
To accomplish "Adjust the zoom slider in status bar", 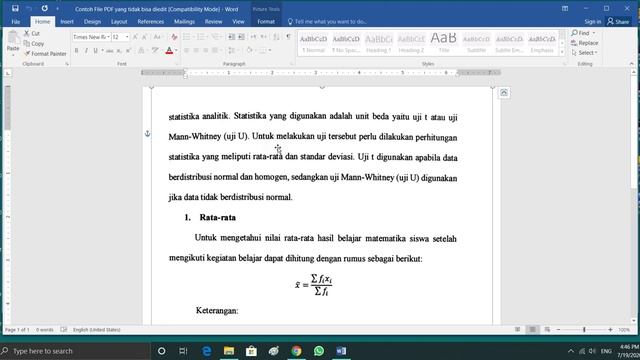I will [584, 329].
